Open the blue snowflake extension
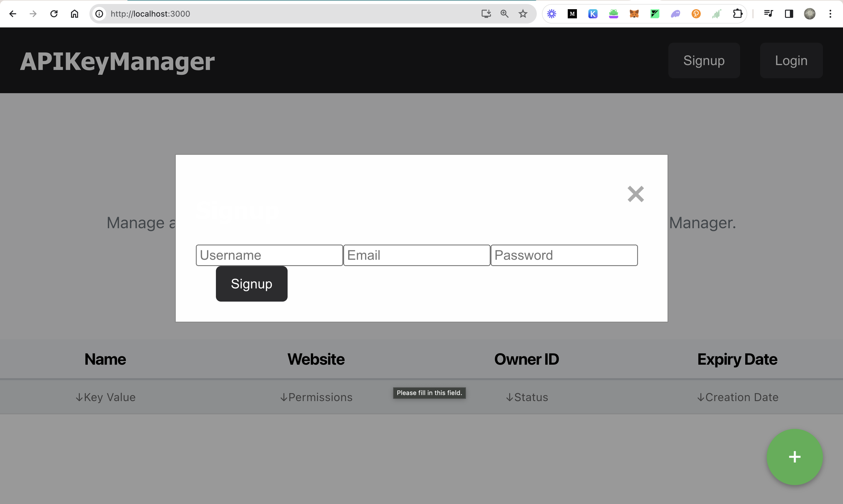Image resolution: width=843 pixels, height=504 pixels. [552, 14]
